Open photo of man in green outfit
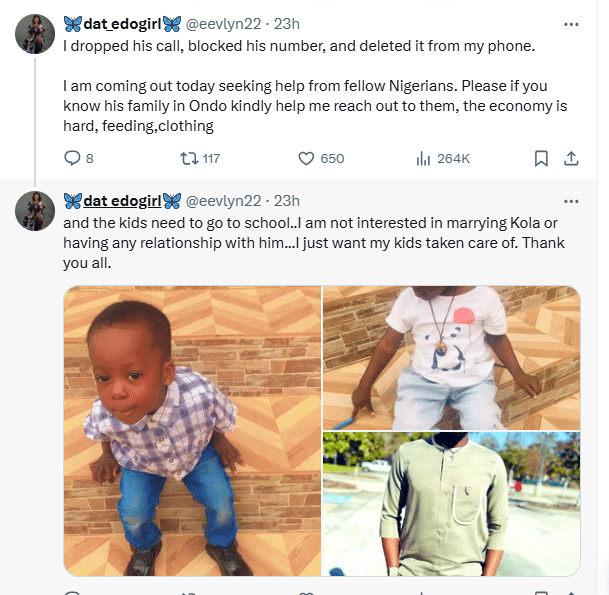This screenshot has width=609, height=595. click(x=451, y=505)
